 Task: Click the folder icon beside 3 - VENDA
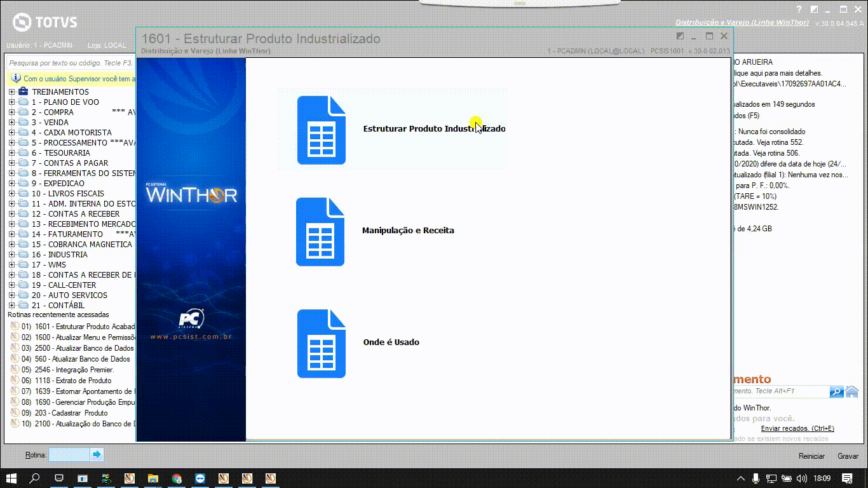point(24,123)
